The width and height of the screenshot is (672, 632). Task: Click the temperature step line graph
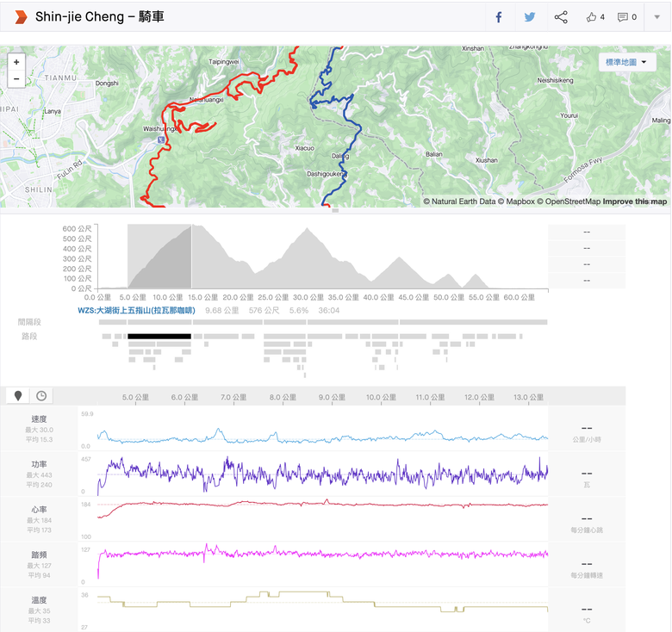click(x=323, y=602)
